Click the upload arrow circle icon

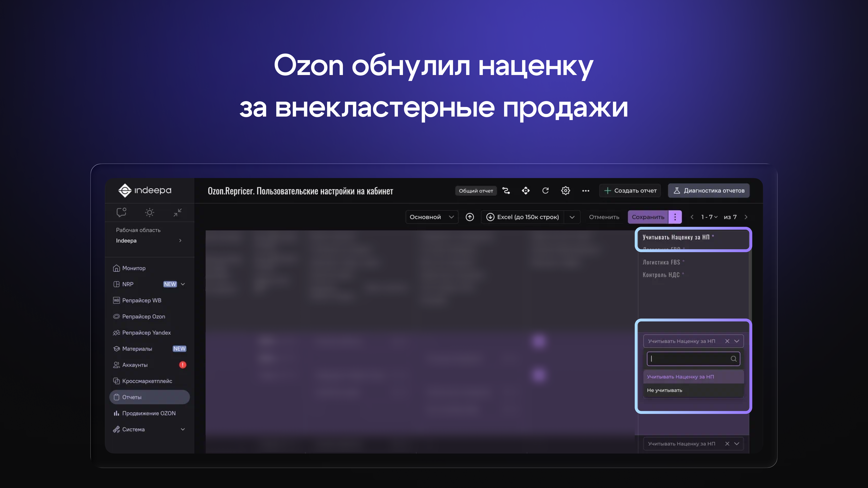click(x=470, y=217)
